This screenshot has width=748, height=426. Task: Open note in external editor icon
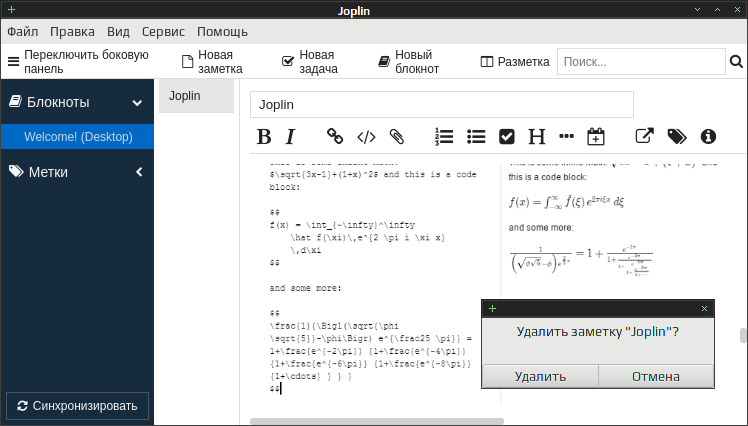[x=644, y=136]
